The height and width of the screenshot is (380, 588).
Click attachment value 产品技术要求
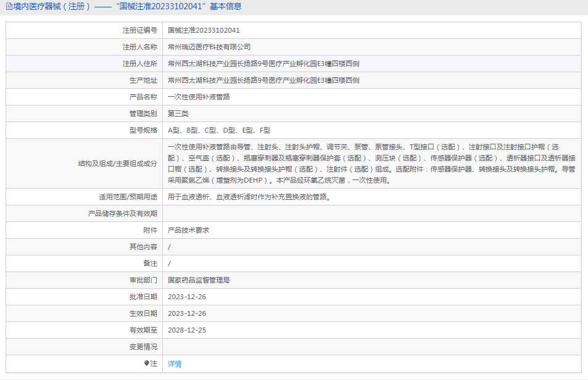tap(188, 231)
